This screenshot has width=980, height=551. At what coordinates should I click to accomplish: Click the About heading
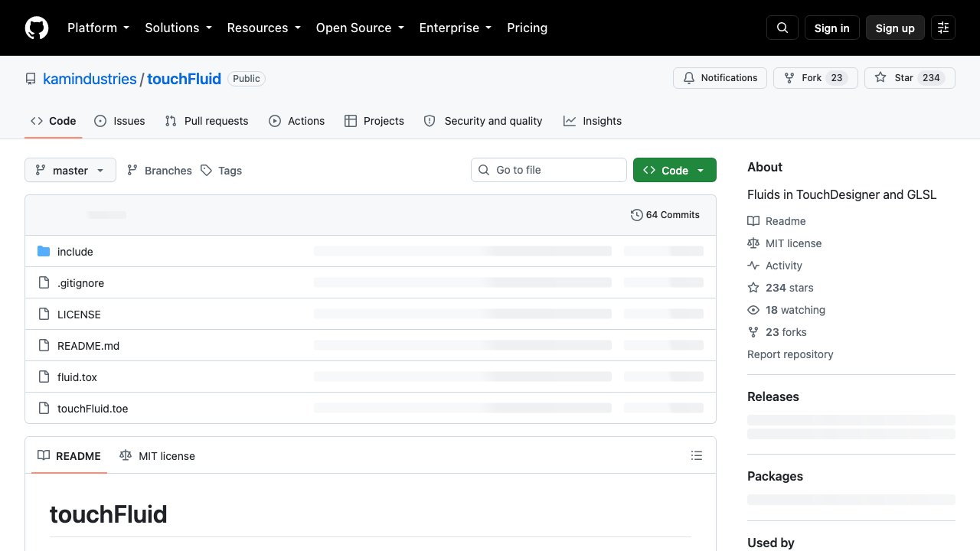(765, 167)
